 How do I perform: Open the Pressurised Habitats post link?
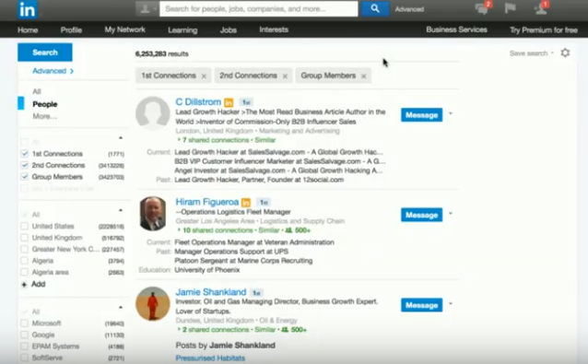[x=210, y=358]
